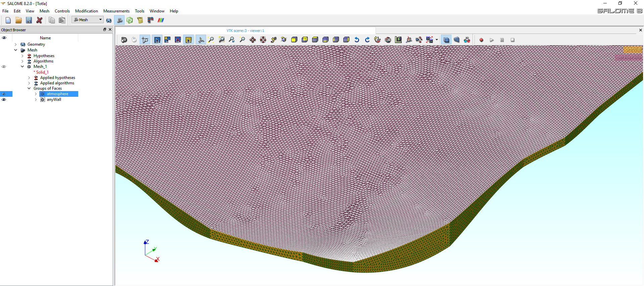
Task: Activate the Geometry module icon
Action: [x=109, y=20]
